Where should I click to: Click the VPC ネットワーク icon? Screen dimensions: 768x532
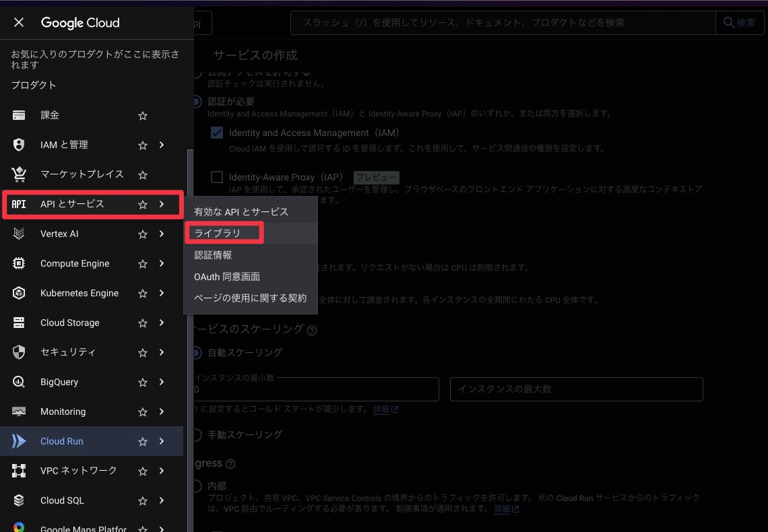[x=19, y=471]
